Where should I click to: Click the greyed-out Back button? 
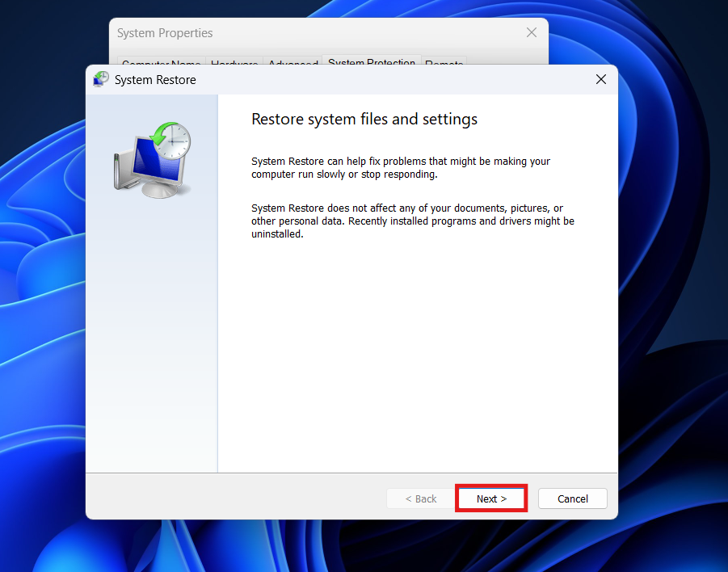(420, 498)
